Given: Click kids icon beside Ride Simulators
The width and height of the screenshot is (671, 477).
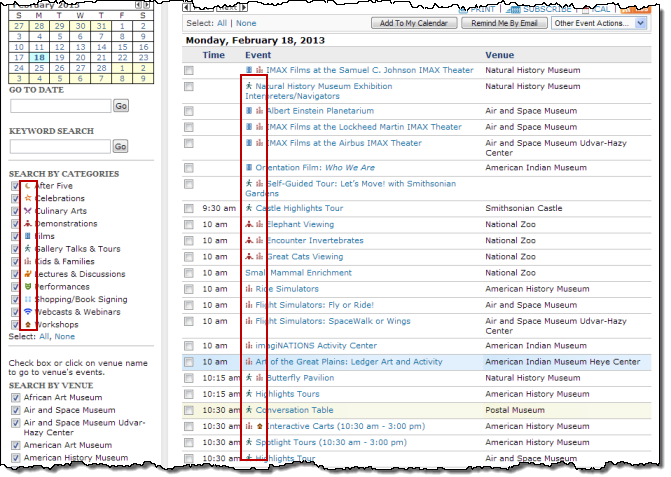Looking at the screenshot, I should [x=249, y=289].
